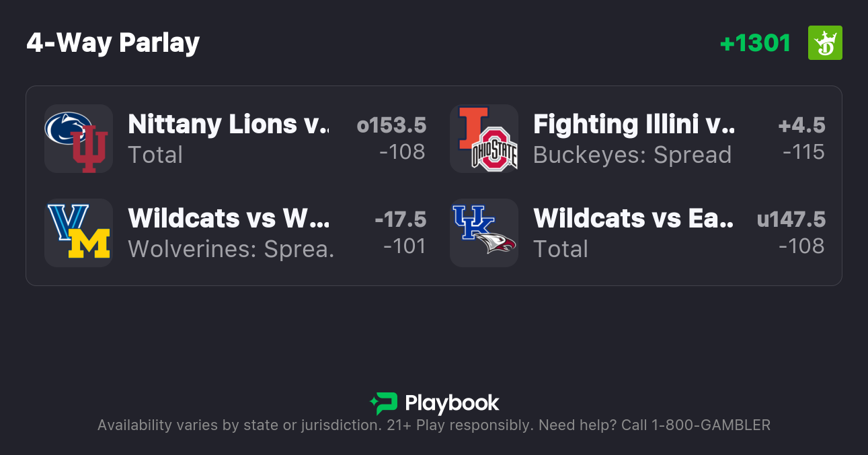Click the Villanova and Michigan logos icon
868x455 pixels.
(x=78, y=232)
